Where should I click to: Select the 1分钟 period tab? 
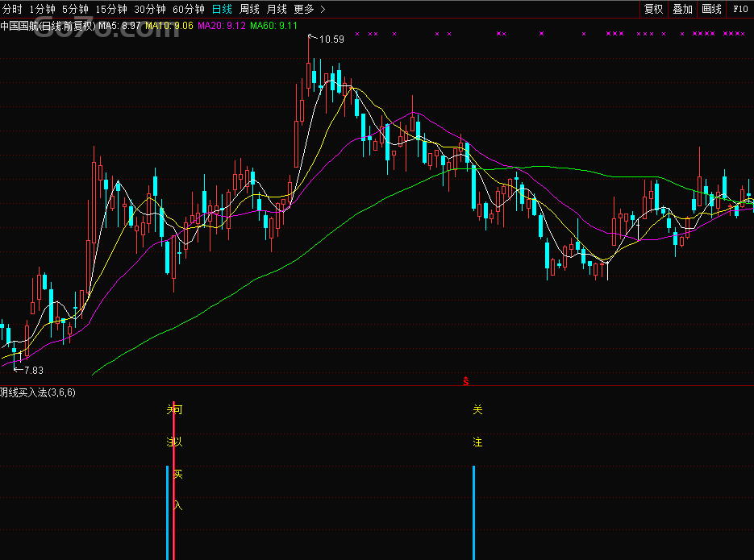(x=42, y=10)
